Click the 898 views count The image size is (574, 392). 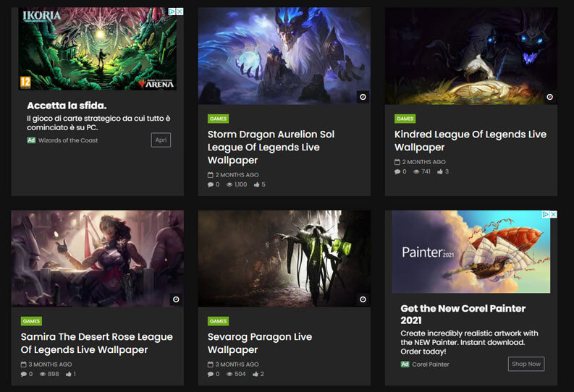tap(53, 374)
